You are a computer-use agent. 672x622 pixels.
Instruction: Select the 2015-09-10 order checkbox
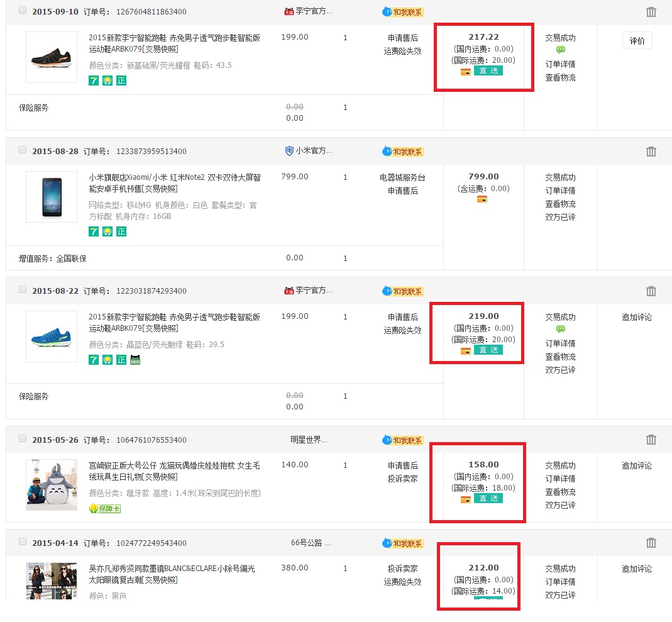[x=23, y=10]
